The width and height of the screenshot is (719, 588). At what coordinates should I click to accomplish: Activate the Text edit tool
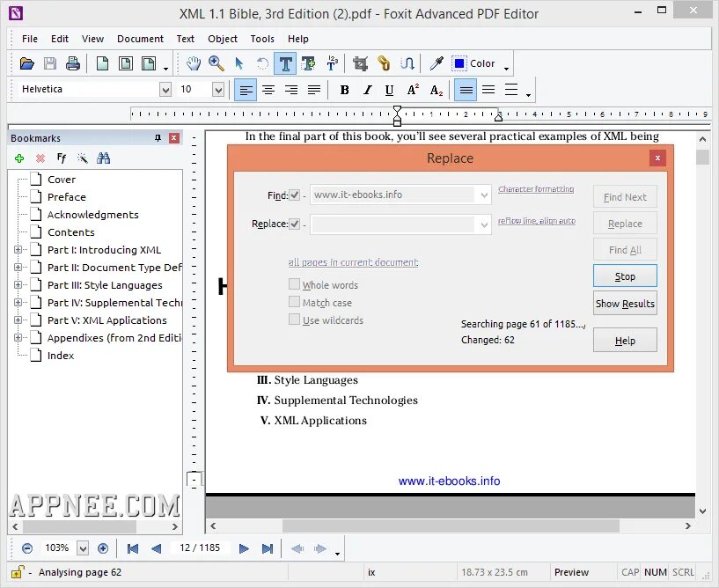[285, 63]
